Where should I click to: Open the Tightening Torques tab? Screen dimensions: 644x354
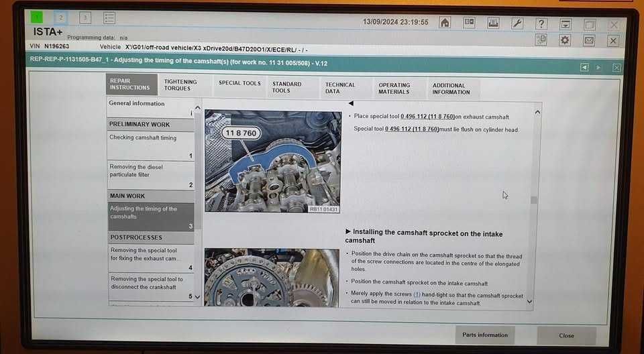tap(185, 85)
